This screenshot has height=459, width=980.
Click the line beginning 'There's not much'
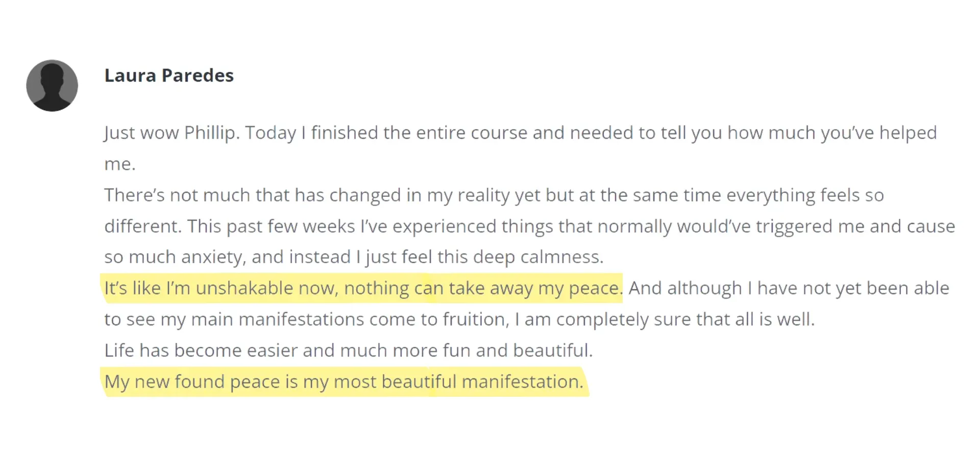click(494, 195)
